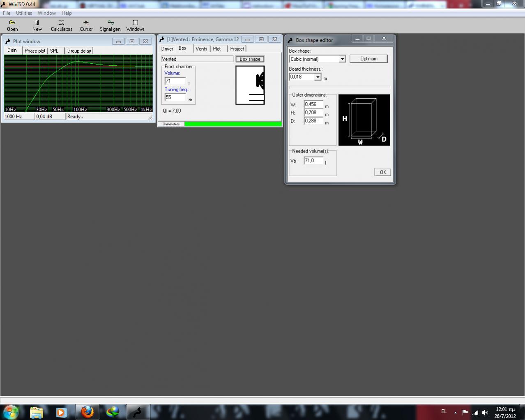Open the File menu
The height and width of the screenshot is (420, 525).
pos(7,13)
